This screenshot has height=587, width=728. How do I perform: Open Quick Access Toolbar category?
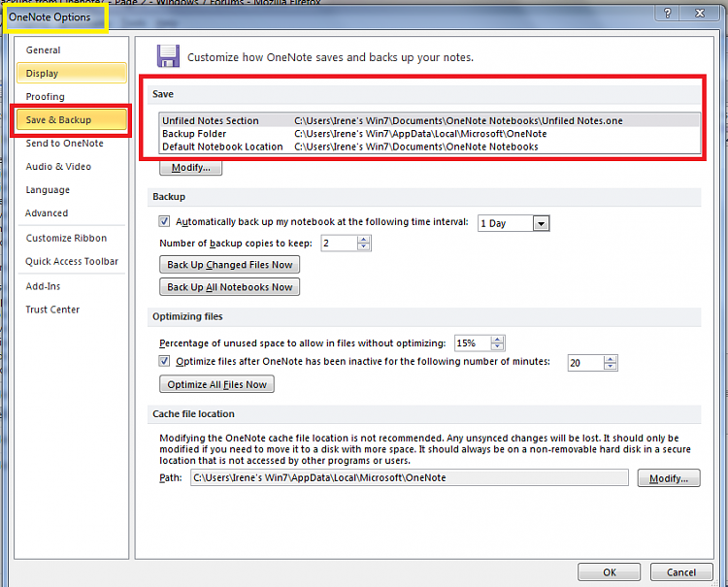tap(71, 261)
